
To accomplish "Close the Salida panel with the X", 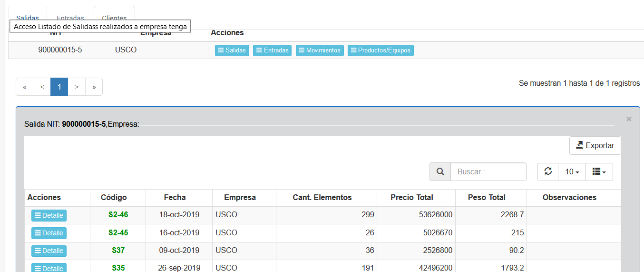I will point(629,119).
